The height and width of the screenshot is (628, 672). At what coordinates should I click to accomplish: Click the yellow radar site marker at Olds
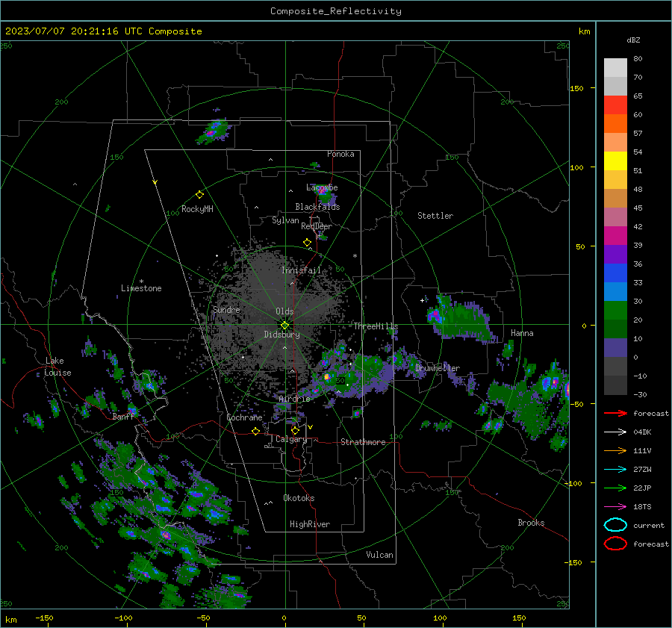point(284,326)
